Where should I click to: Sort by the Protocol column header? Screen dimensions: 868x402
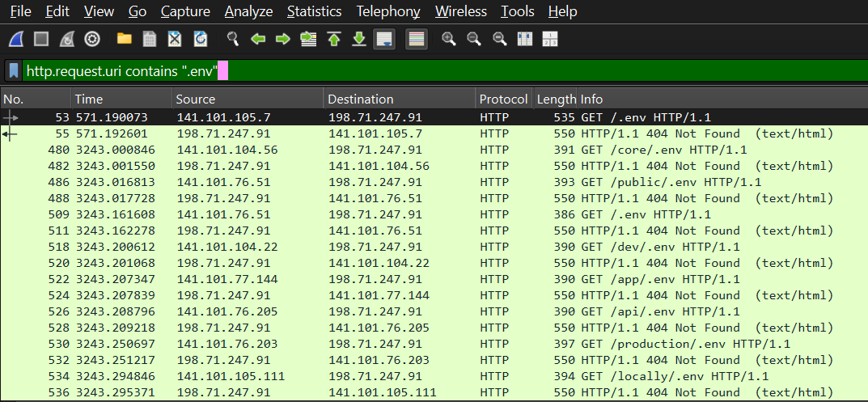pyautogui.click(x=504, y=99)
